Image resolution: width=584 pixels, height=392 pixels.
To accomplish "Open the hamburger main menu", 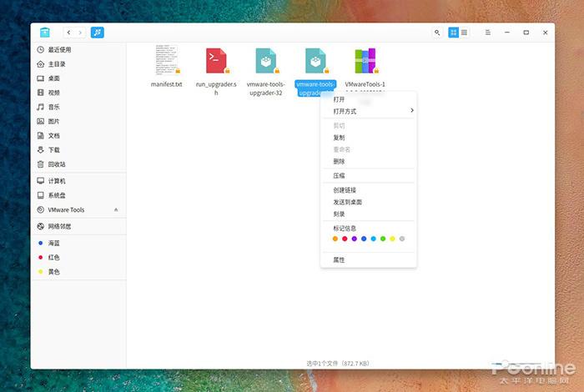I will click(488, 33).
